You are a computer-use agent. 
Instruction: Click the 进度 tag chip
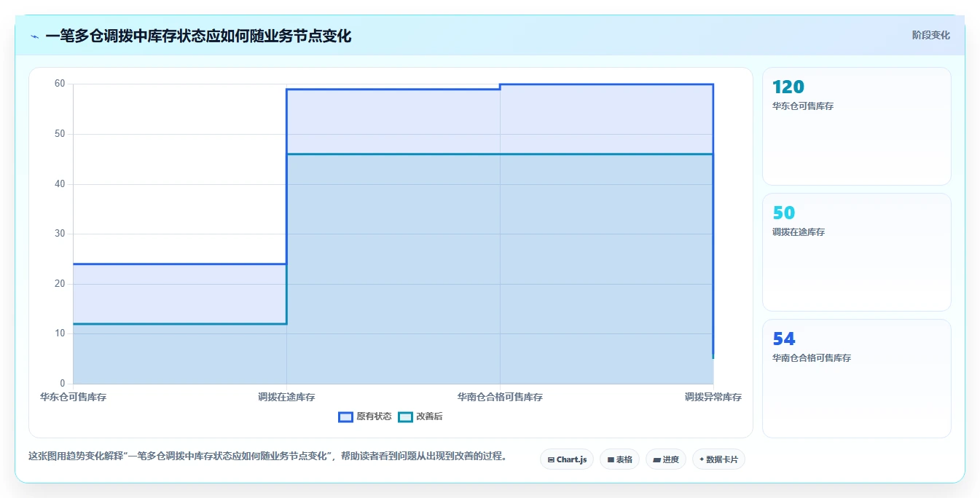pyautogui.click(x=666, y=459)
